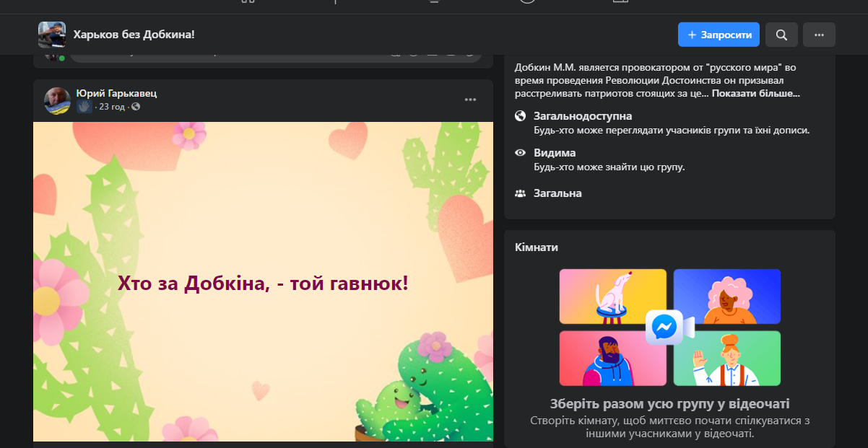Image resolution: width=868 pixels, height=448 pixels.
Task: Open Юрий Гарькавец's profile picture
Action: click(x=58, y=100)
